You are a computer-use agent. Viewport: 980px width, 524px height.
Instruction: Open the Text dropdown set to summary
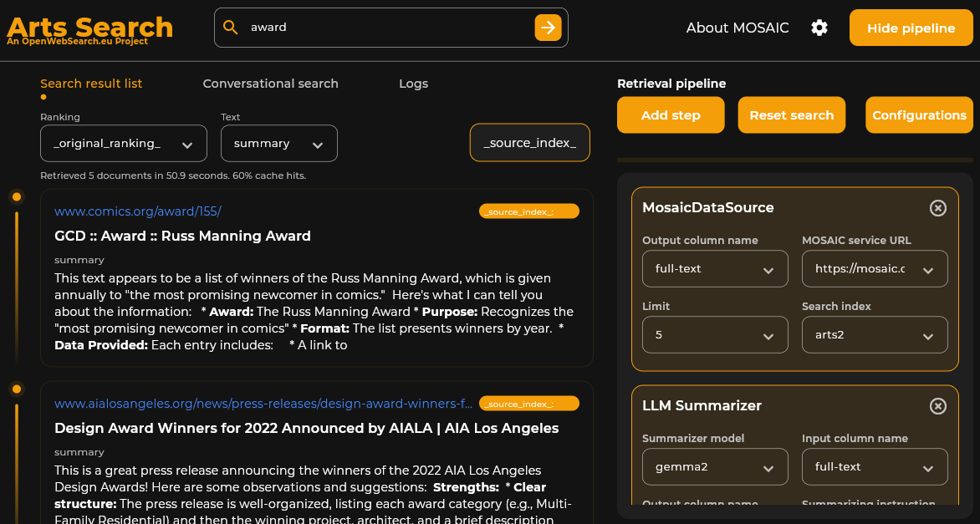point(278,144)
